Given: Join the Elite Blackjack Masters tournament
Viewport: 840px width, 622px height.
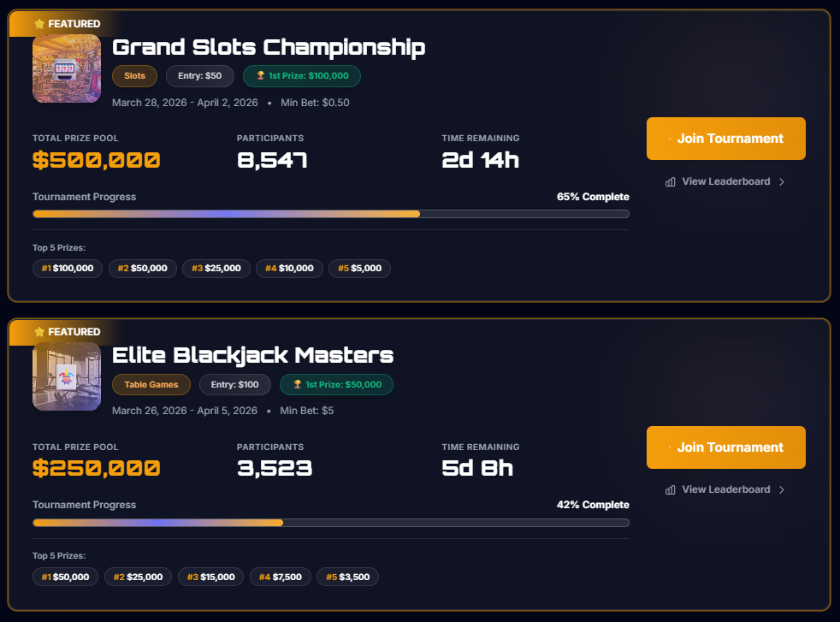Looking at the screenshot, I should coord(726,447).
